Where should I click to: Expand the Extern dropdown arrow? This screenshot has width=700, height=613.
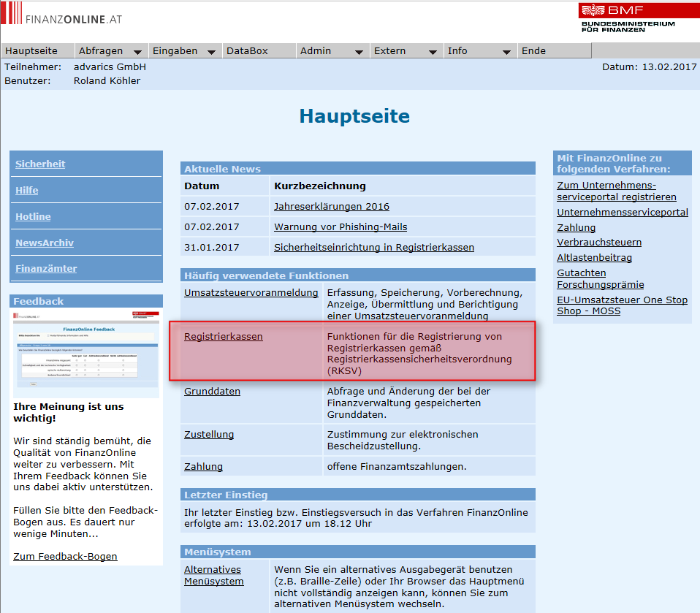(x=433, y=52)
